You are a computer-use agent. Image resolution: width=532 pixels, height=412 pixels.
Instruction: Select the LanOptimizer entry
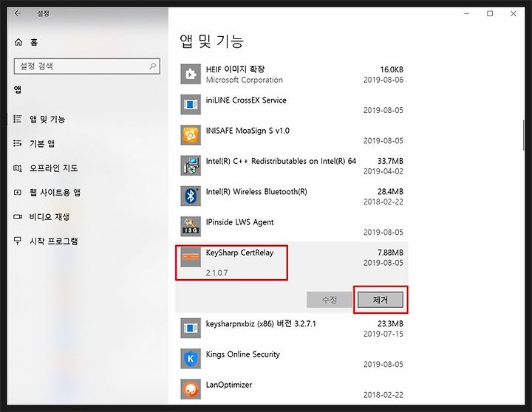292,389
